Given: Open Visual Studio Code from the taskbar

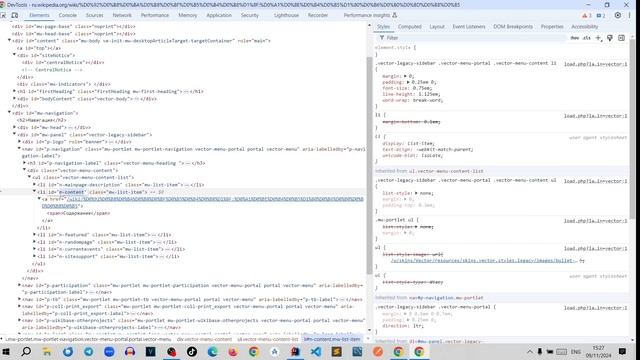Looking at the screenshot, I should (x=316, y=351).
